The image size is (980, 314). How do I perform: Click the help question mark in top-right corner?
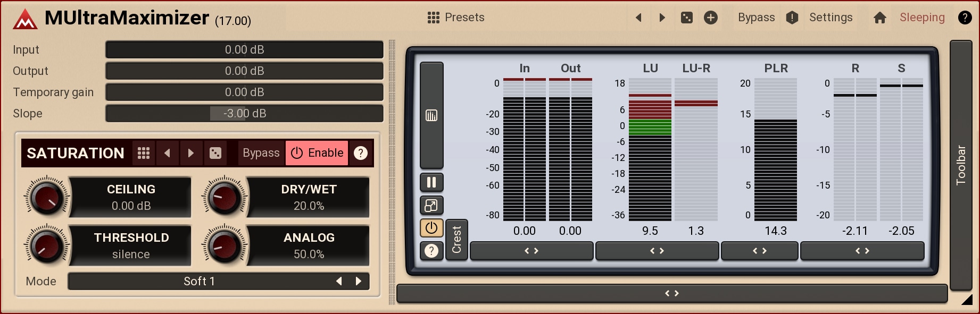tap(965, 18)
